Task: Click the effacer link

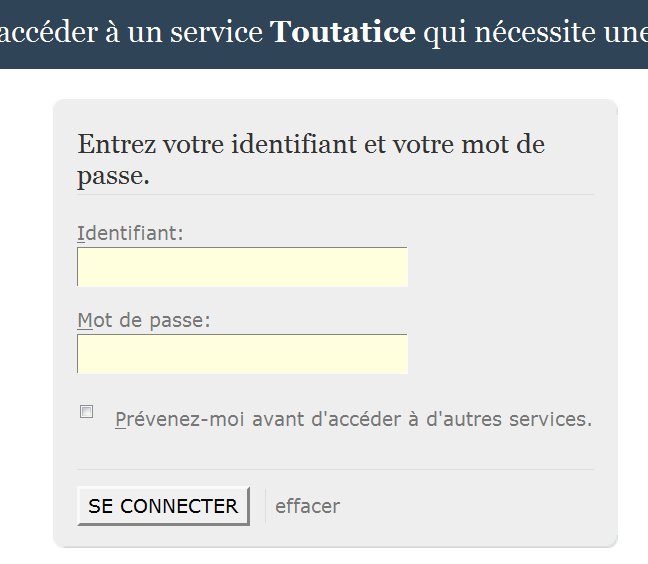Action: pos(307,506)
